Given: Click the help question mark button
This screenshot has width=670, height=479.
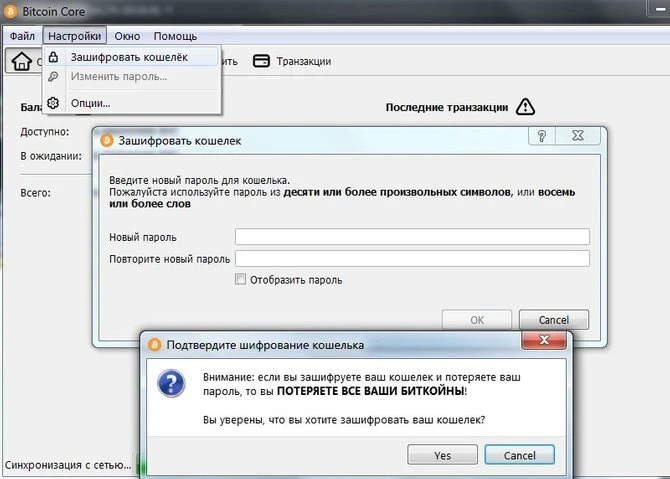Looking at the screenshot, I should coord(542,136).
